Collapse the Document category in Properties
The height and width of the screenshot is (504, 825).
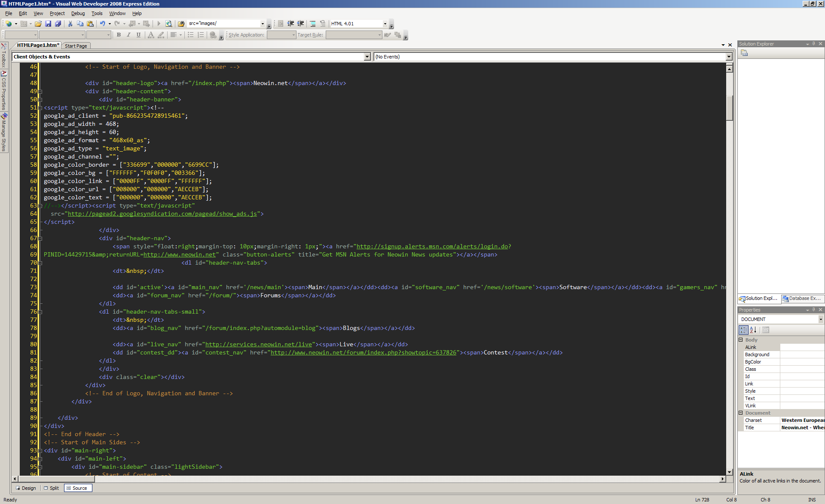(741, 413)
